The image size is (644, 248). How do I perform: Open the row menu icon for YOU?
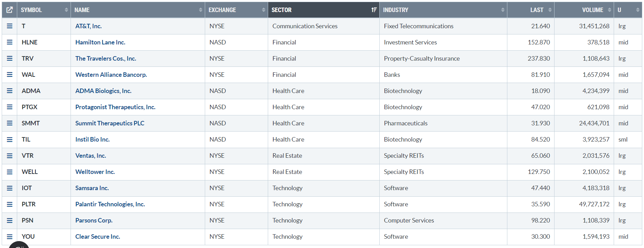10,237
